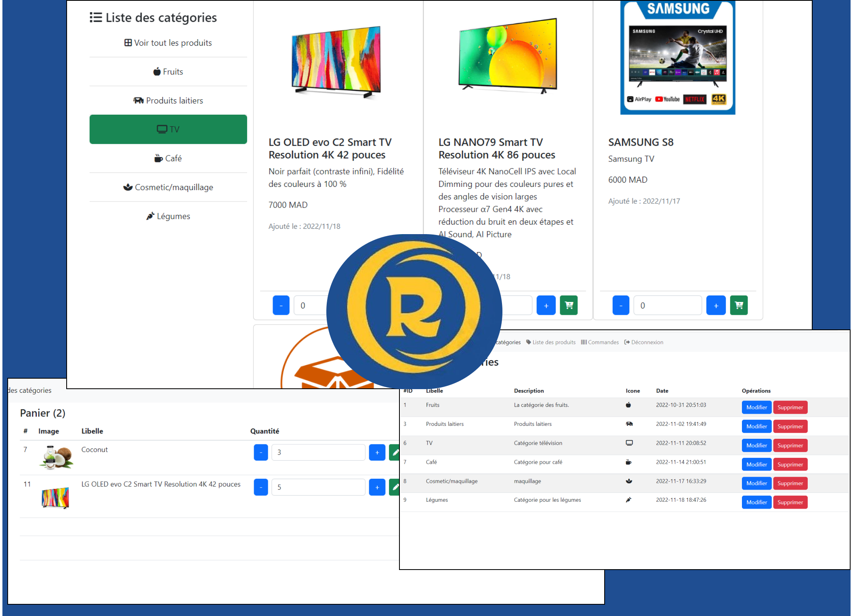Viewport: 853px width, 616px height.
Task: Click the edit pencil for Coconut row
Action: pos(395,452)
